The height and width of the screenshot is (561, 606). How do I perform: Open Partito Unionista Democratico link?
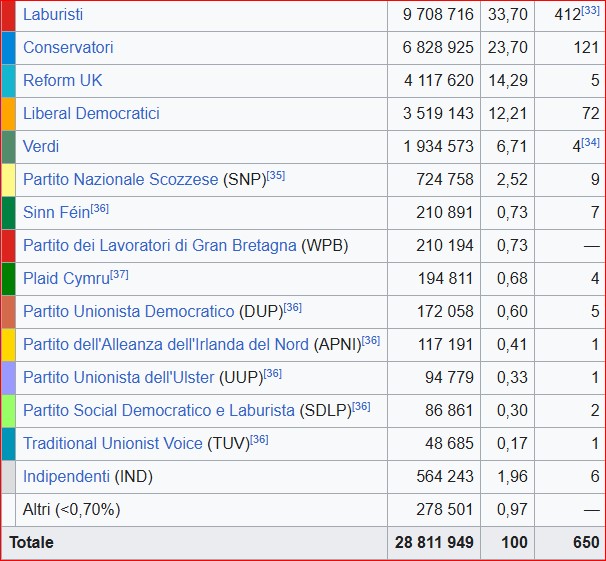pyautogui.click(x=129, y=312)
